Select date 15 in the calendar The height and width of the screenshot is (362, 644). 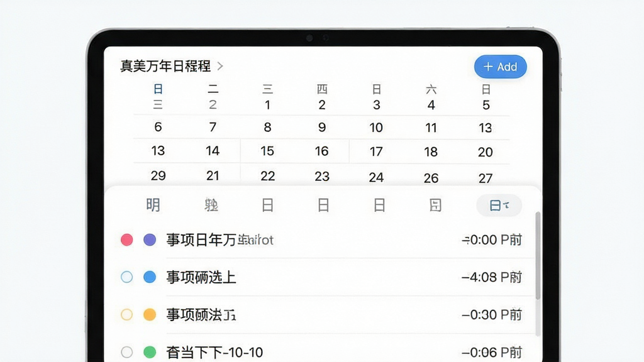click(x=267, y=151)
